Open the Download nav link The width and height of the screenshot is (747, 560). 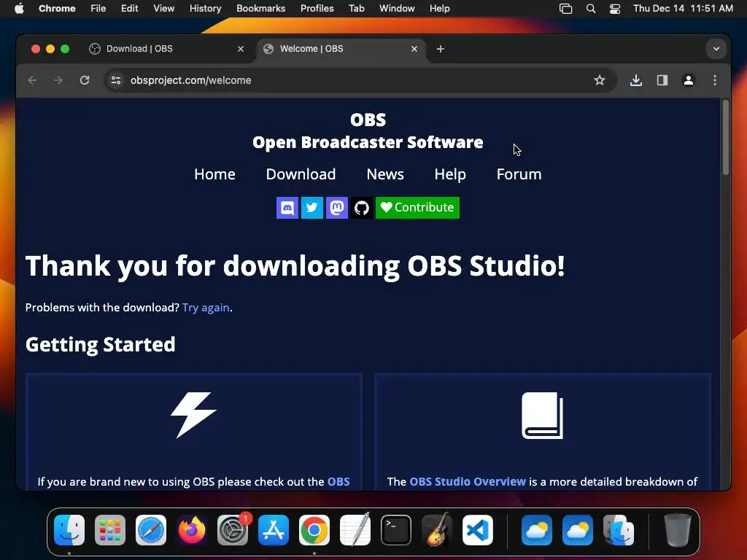(301, 174)
